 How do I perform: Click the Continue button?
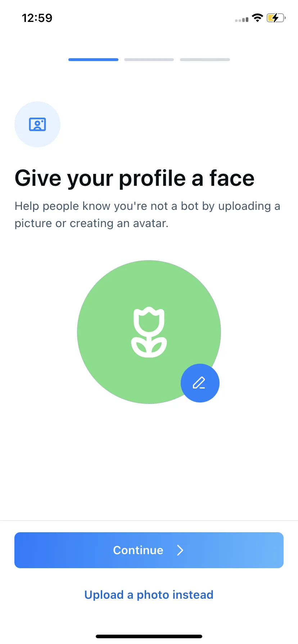(149, 550)
